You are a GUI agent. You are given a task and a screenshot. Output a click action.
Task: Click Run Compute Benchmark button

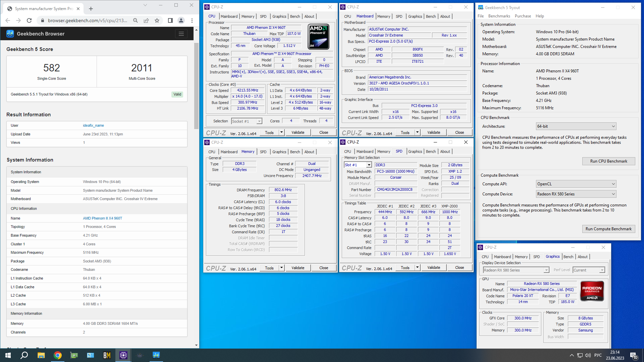608,229
